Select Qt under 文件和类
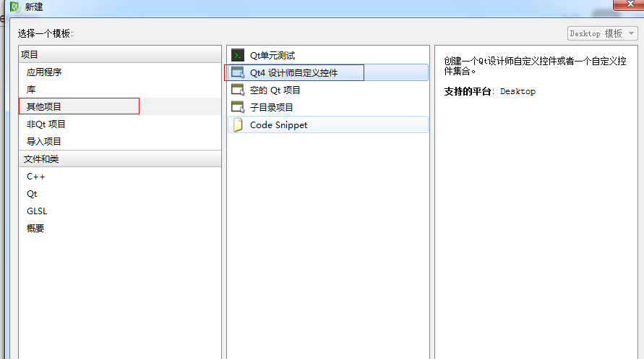The width and height of the screenshot is (644, 359). pyautogui.click(x=120, y=194)
